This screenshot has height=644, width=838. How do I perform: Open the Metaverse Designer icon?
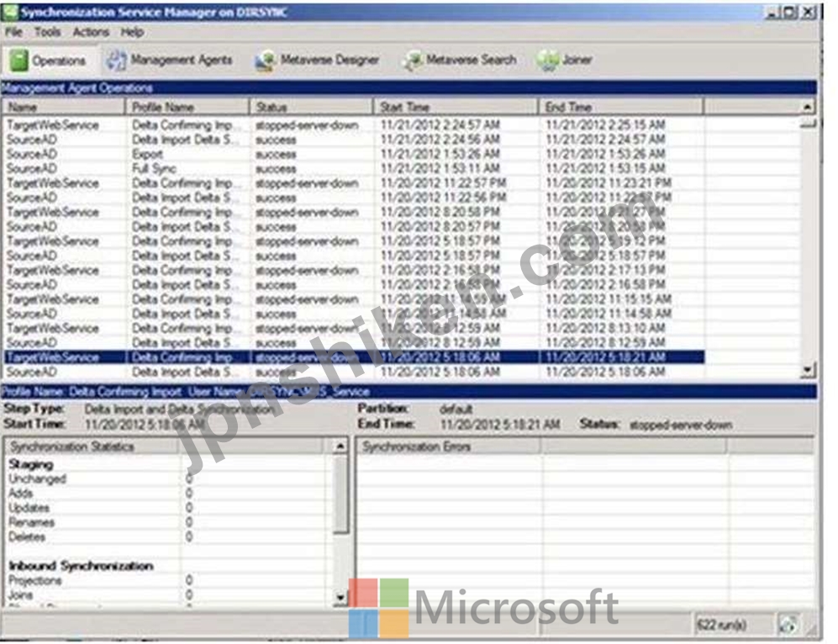point(265,61)
